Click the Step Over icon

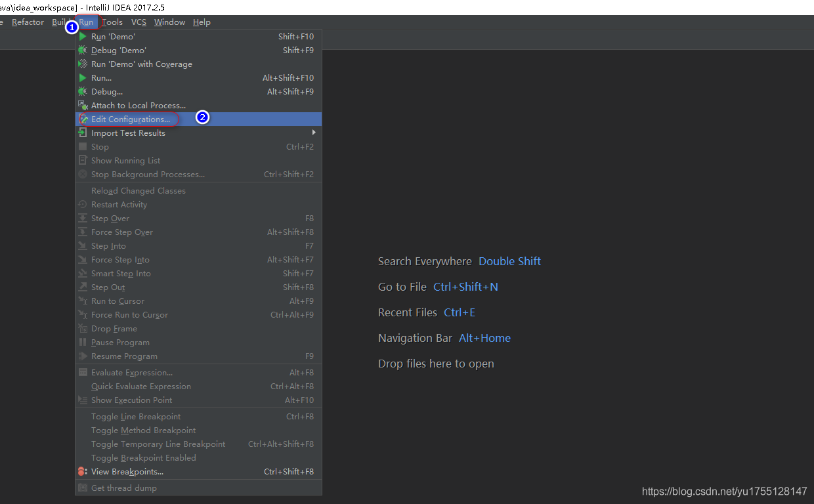pyautogui.click(x=83, y=219)
